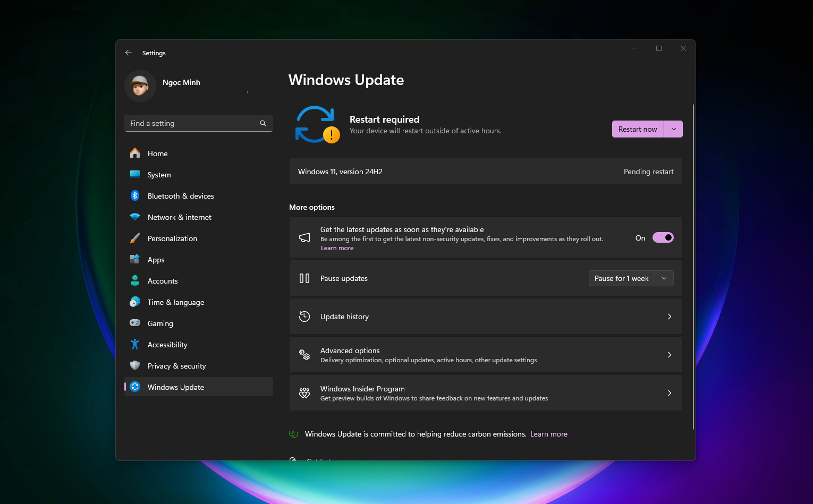The height and width of the screenshot is (504, 813).
Task: Click the Windows 11, version 24H2 update row
Action: [486, 171]
